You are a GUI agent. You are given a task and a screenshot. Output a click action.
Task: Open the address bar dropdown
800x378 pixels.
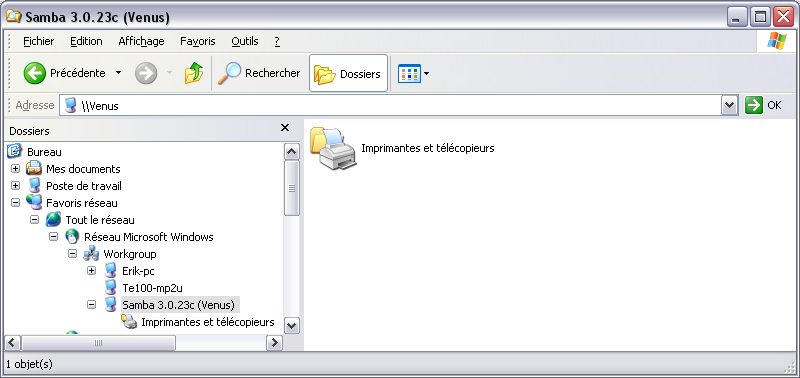coord(730,106)
